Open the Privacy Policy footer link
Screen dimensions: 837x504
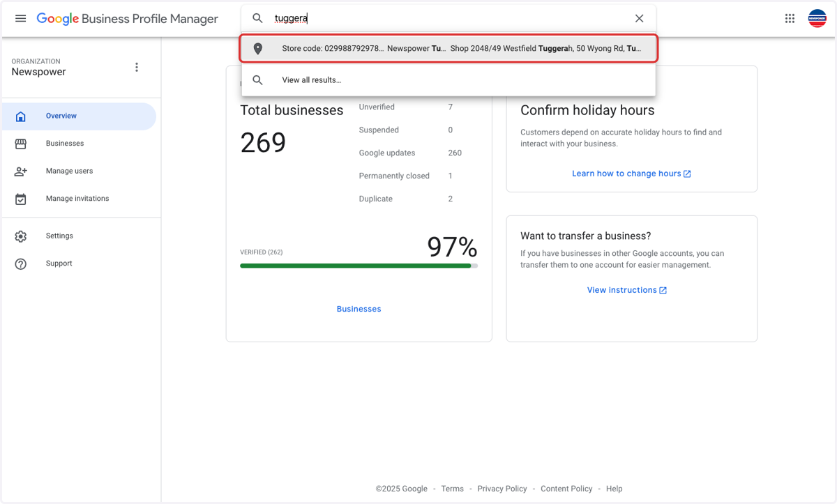coord(502,489)
